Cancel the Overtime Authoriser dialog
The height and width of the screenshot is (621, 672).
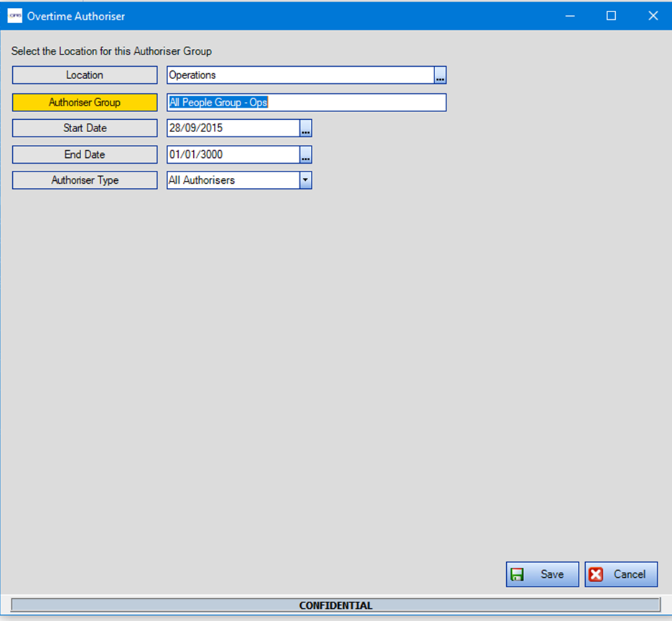tap(621, 574)
